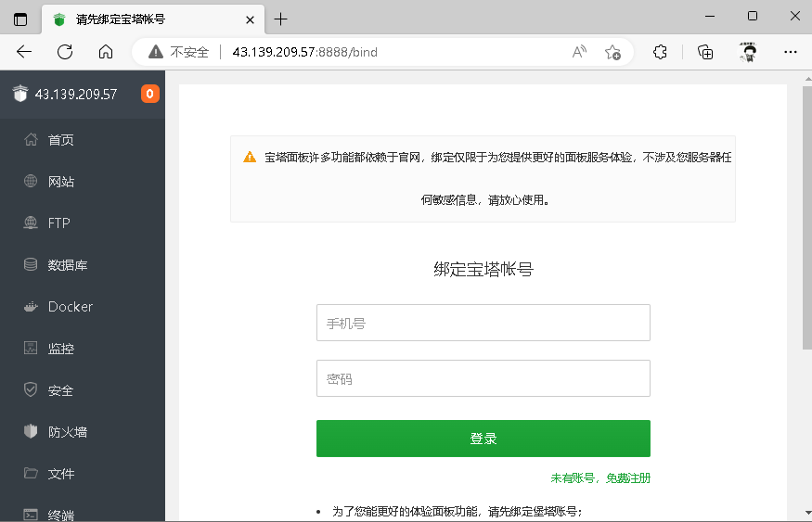Refresh the current page
The height and width of the screenshot is (522, 812).
[65, 52]
